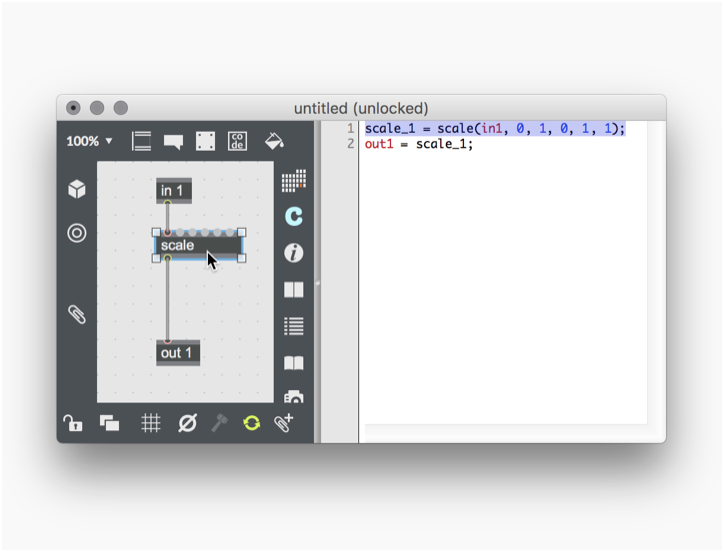Image resolution: width=724 pixels, height=552 pixels.
Task: Select the 'out 1' object box
Action: tap(178, 353)
